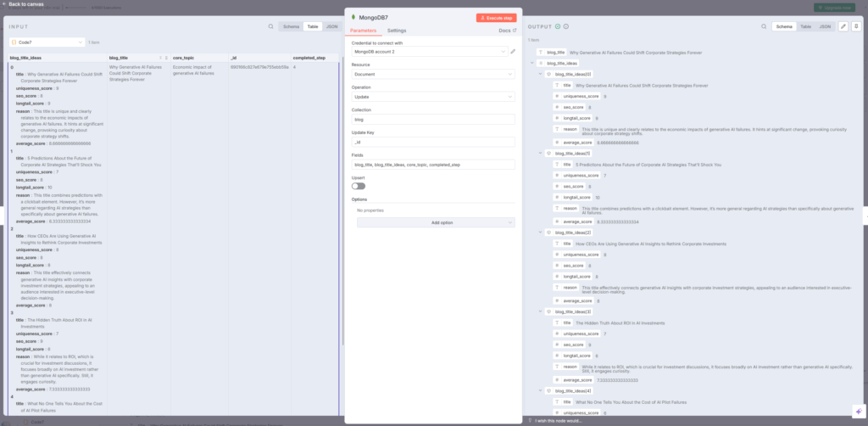
Task: Select the Parameters tab
Action: [364, 30]
